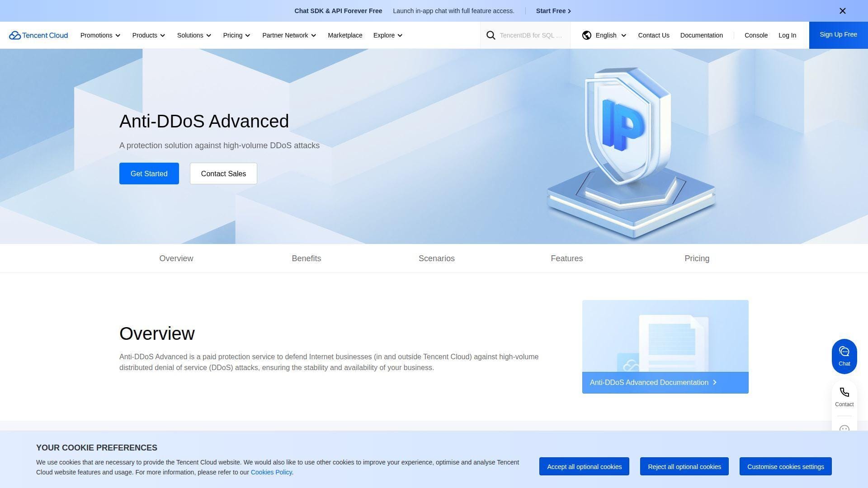This screenshot has height=488, width=868.
Task: Expand the Partner Network menu
Action: click(289, 35)
